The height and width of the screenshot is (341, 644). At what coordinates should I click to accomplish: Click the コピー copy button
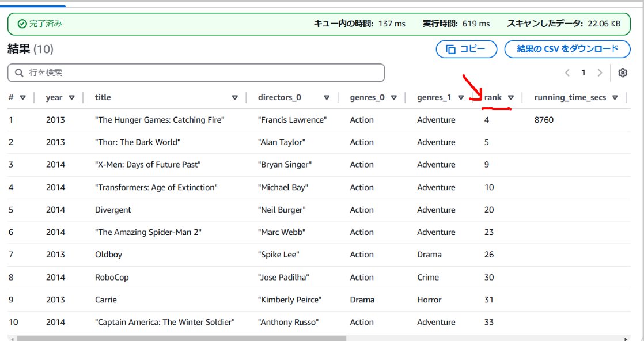[467, 49]
